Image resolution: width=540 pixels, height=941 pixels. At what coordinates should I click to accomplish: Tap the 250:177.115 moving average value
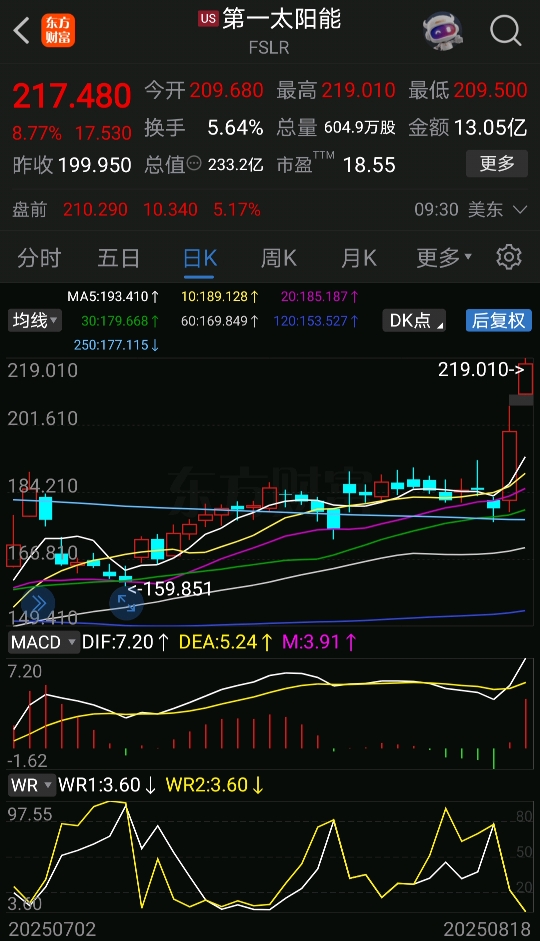tap(116, 345)
